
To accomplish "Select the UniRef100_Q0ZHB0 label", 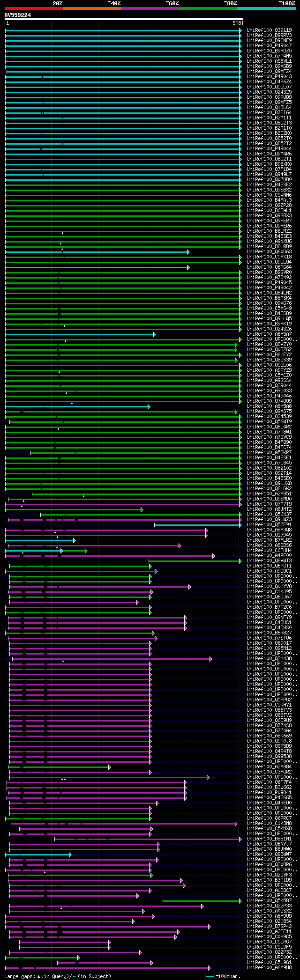I will pyautogui.click(x=269, y=180).
